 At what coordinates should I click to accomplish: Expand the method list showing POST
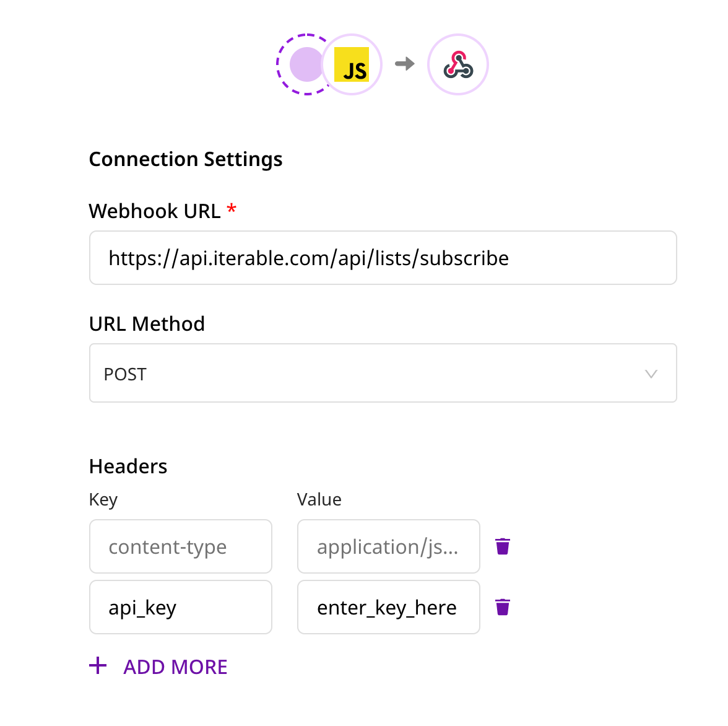click(383, 373)
